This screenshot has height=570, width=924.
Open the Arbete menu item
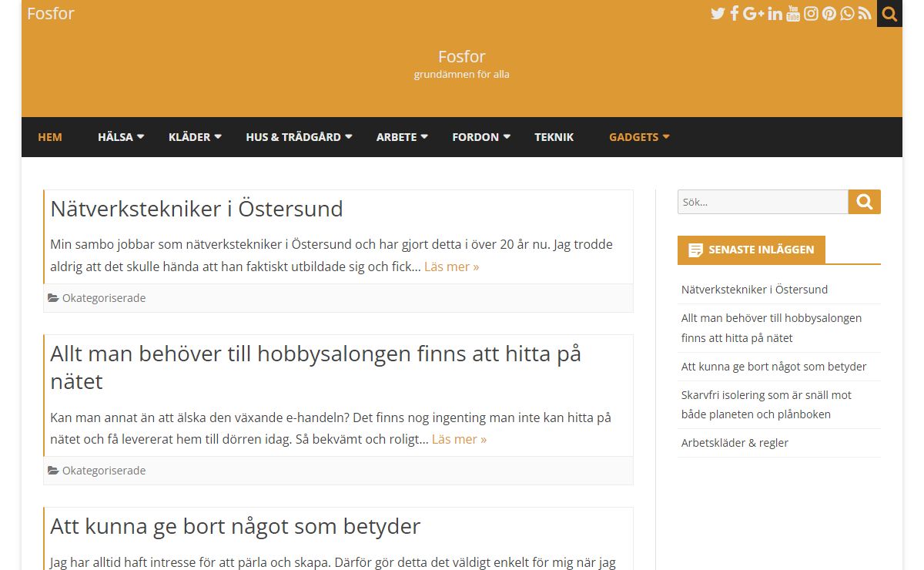[x=397, y=137]
